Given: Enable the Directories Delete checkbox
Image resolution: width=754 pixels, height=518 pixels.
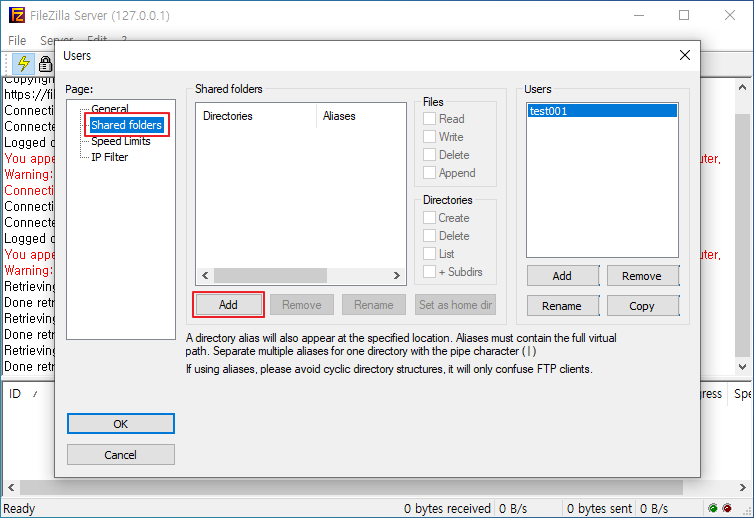Looking at the screenshot, I should pyautogui.click(x=429, y=236).
